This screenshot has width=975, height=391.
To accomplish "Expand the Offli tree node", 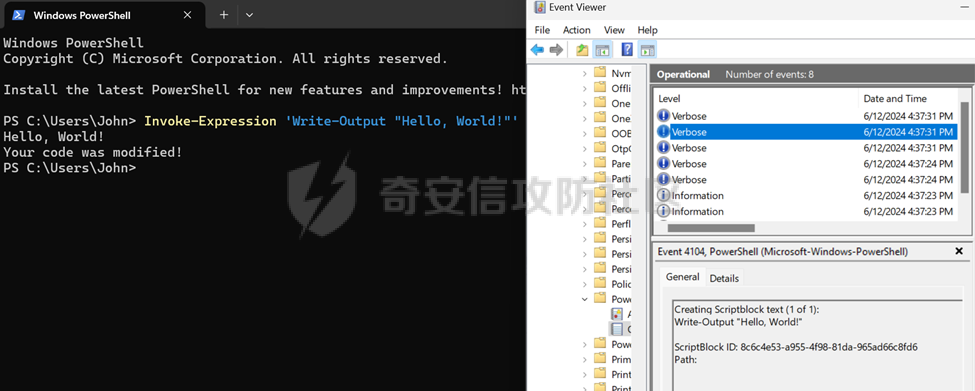I will [585, 88].
